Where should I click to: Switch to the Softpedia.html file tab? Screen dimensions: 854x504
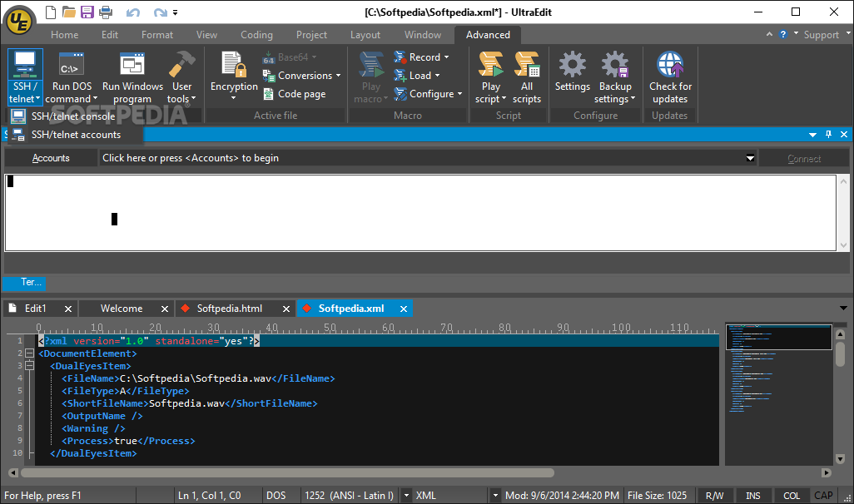point(229,309)
